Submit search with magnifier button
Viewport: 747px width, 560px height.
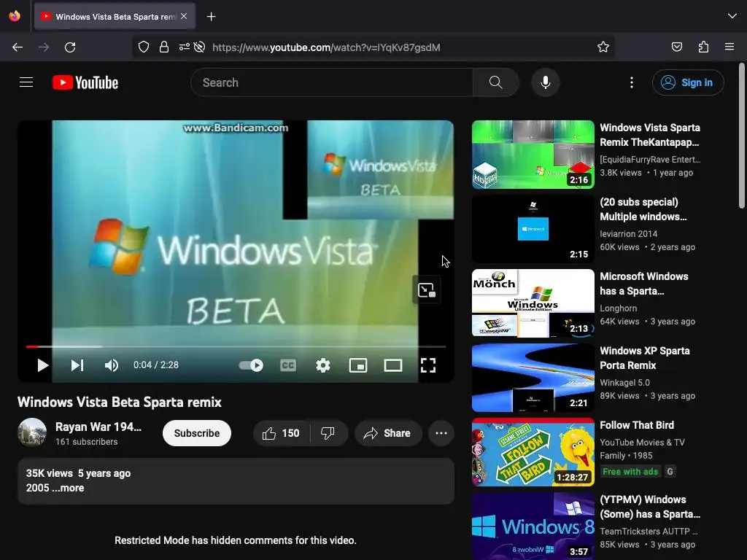(495, 82)
